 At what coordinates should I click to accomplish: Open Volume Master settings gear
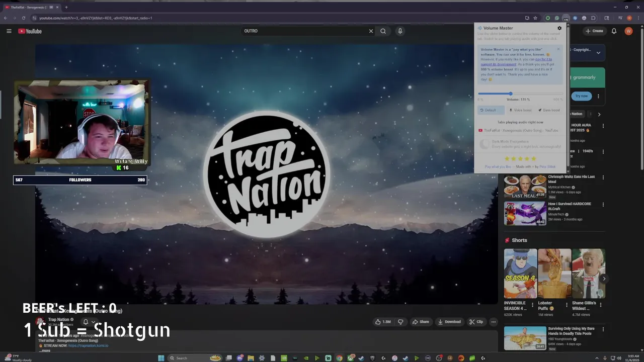click(559, 28)
